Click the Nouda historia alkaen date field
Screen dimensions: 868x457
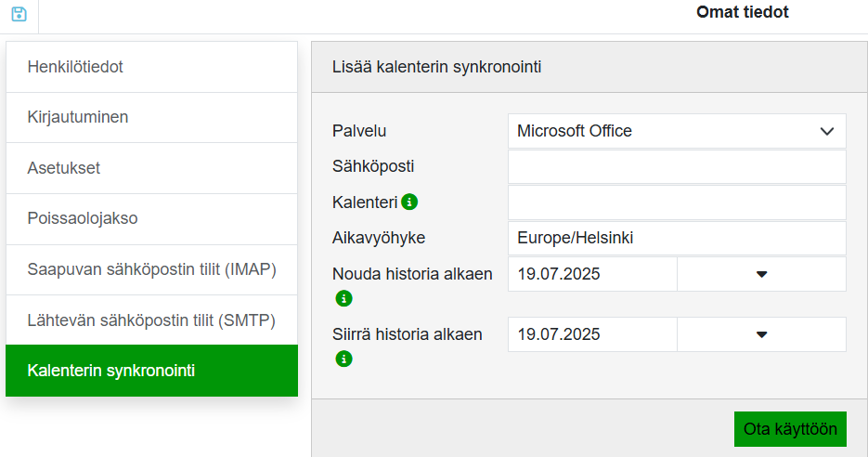pyautogui.click(x=592, y=274)
